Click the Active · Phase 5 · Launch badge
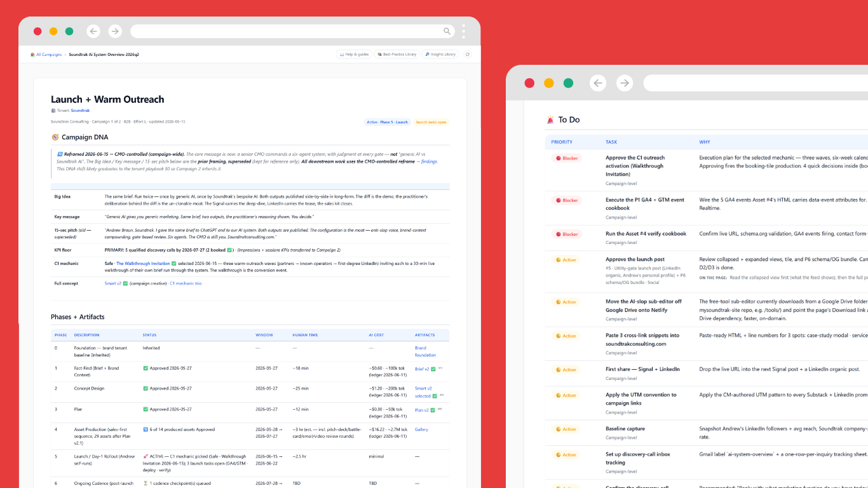 coord(387,122)
